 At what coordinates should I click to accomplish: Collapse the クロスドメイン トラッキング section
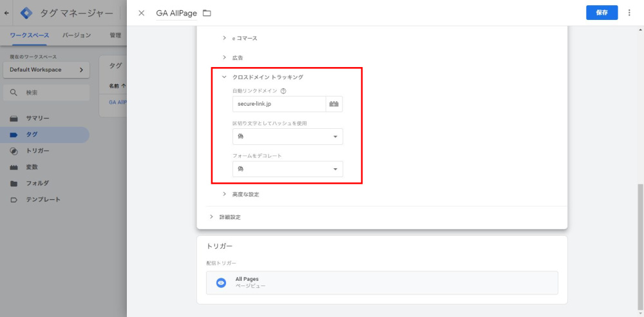pos(224,77)
